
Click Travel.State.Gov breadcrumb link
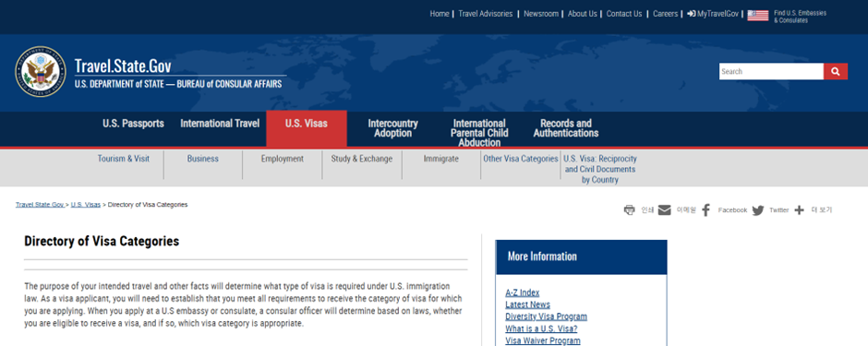(x=40, y=205)
